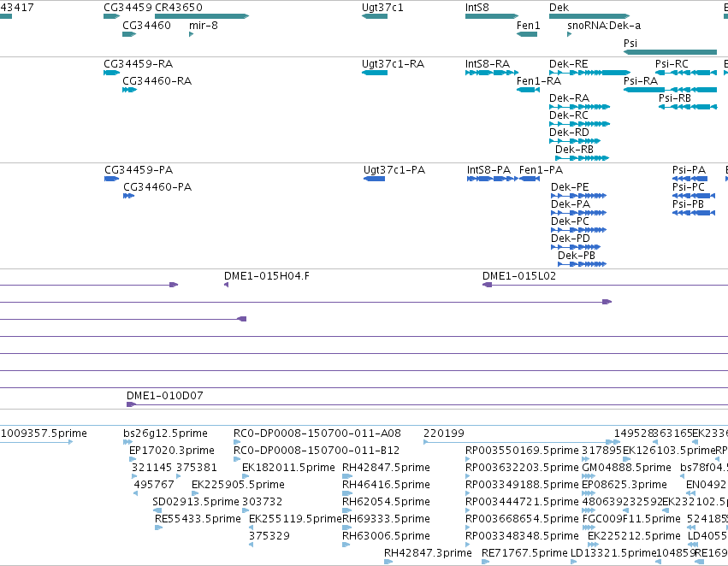Select the Fen1-RA transcript label

(539, 80)
